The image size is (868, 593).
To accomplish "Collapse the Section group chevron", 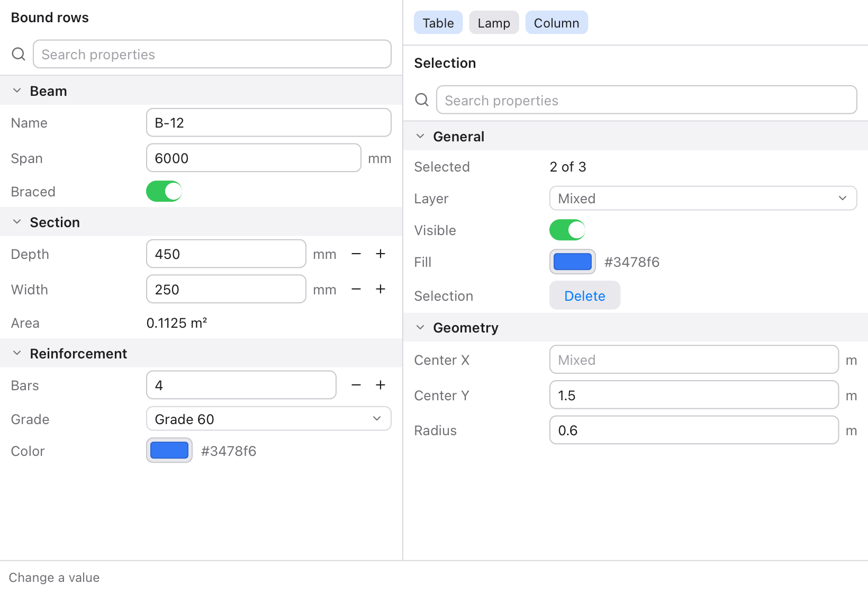I will [x=17, y=222].
